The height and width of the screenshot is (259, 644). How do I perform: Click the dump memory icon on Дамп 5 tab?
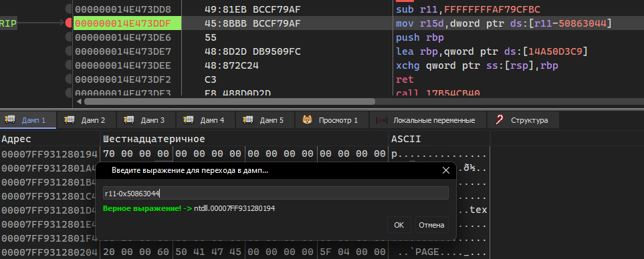248,120
